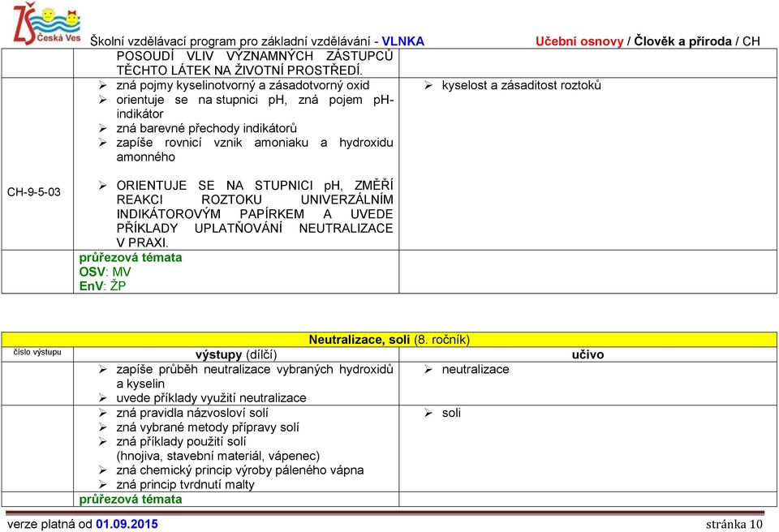Click 'Člověk a příroda' in header

[682, 41]
